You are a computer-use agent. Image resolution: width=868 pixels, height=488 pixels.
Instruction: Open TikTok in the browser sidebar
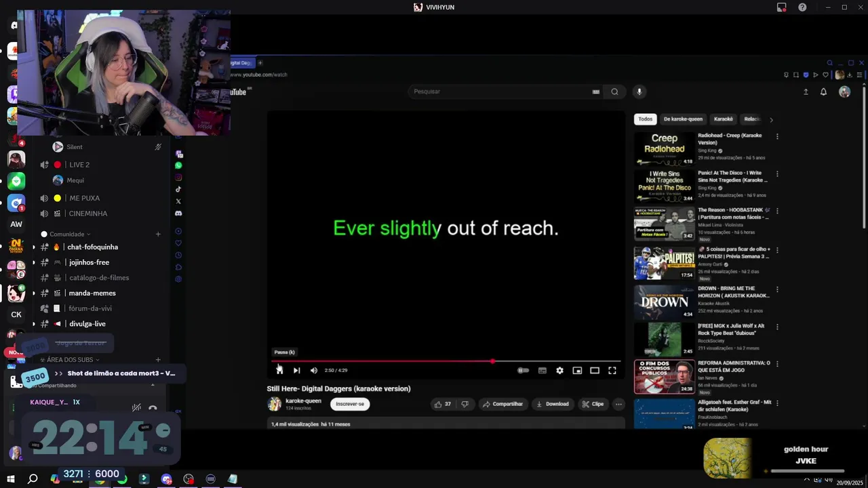178,190
